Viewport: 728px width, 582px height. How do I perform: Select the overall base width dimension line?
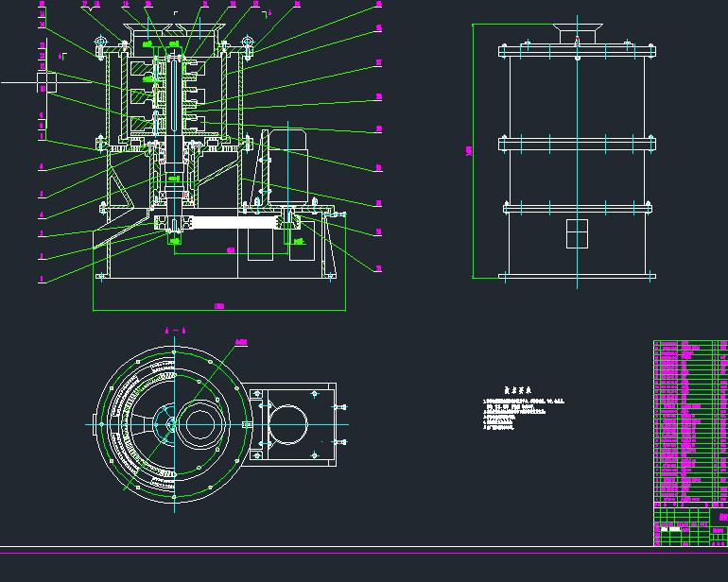click(219, 310)
